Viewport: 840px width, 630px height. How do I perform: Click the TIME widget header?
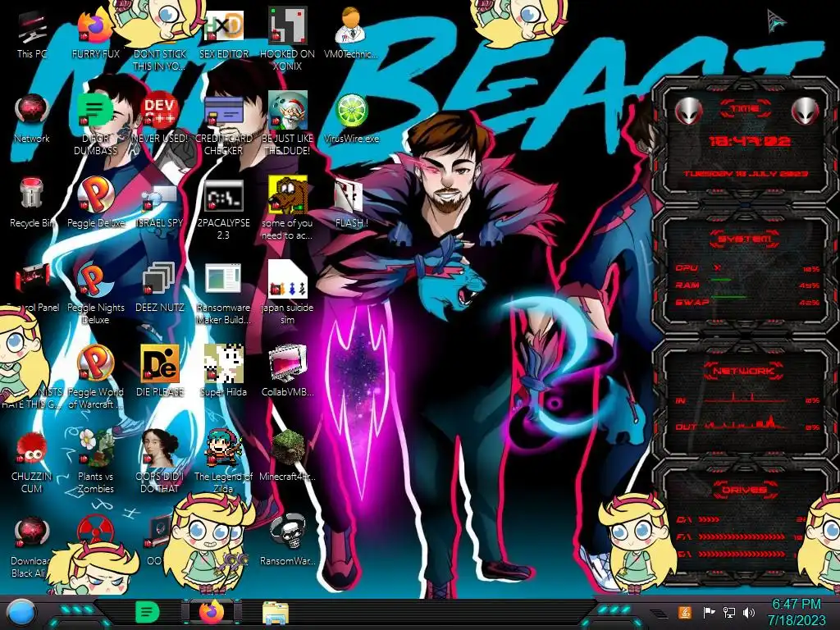pyautogui.click(x=745, y=109)
